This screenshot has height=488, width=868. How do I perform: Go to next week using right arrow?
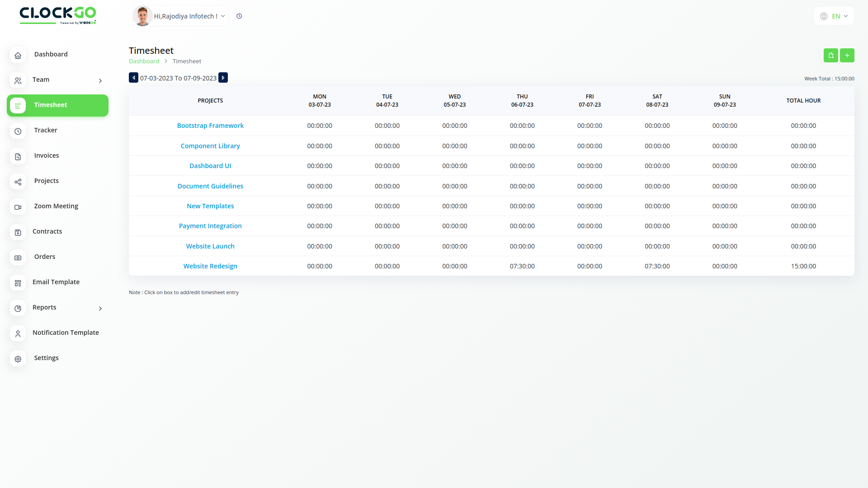pyautogui.click(x=223, y=78)
